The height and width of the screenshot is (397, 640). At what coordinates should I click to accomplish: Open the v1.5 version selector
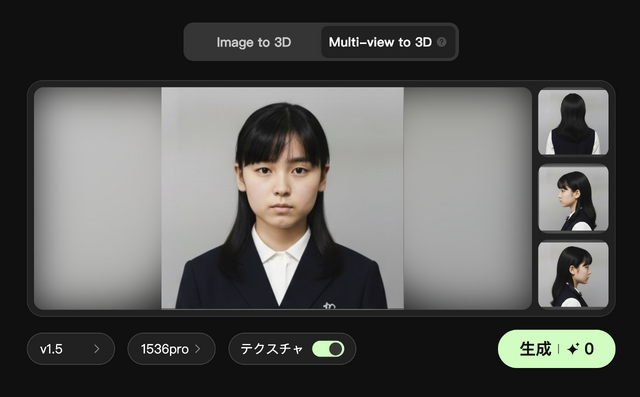[71, 349]
